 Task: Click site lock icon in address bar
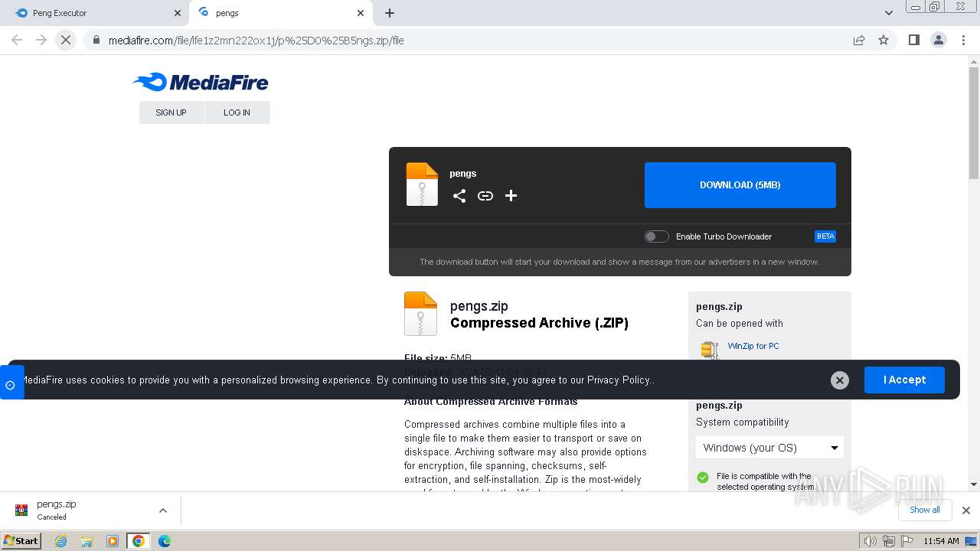pos(96,40)
